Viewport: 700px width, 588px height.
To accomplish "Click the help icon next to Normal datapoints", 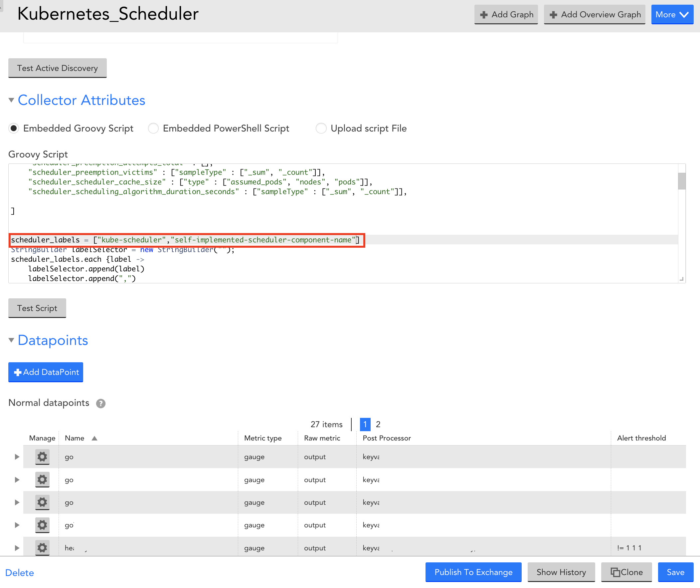I will tap(101, 403).
